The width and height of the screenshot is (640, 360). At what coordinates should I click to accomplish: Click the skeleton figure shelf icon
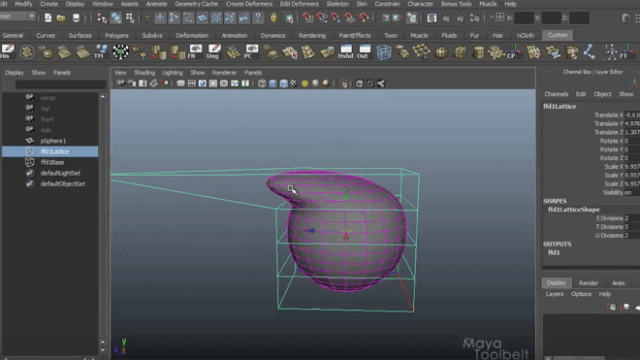click(x=611, y=52)
